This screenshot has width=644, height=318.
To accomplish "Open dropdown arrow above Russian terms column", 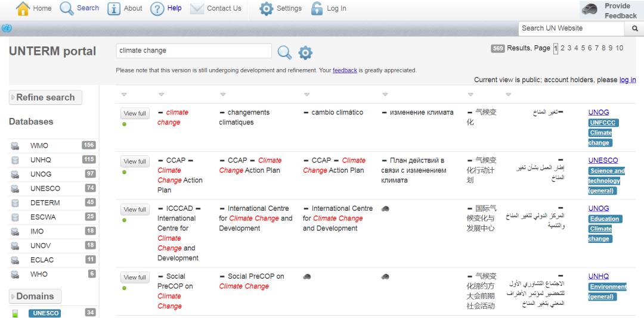I will (x=385, y=95).
